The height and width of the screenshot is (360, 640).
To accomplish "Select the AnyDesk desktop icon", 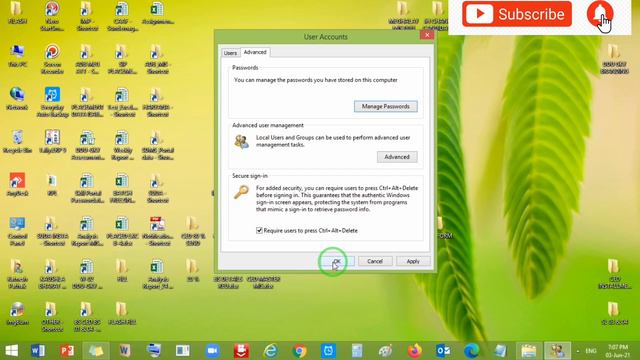I will click(18, 184).
